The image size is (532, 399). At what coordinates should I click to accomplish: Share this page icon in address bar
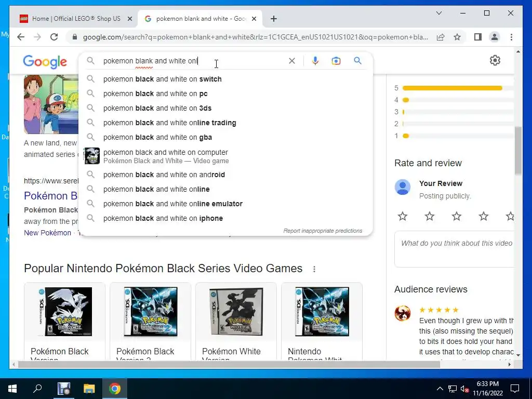[441, 37]
